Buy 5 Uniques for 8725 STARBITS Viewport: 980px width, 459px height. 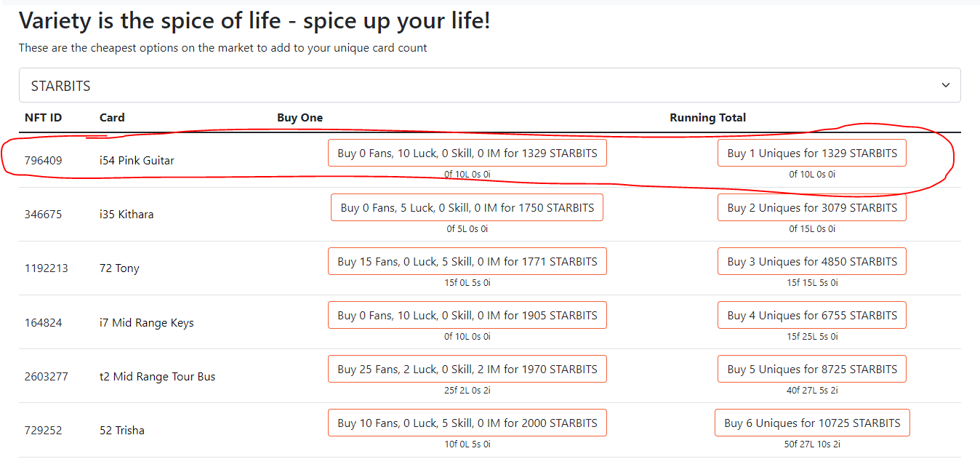point(811,369)
